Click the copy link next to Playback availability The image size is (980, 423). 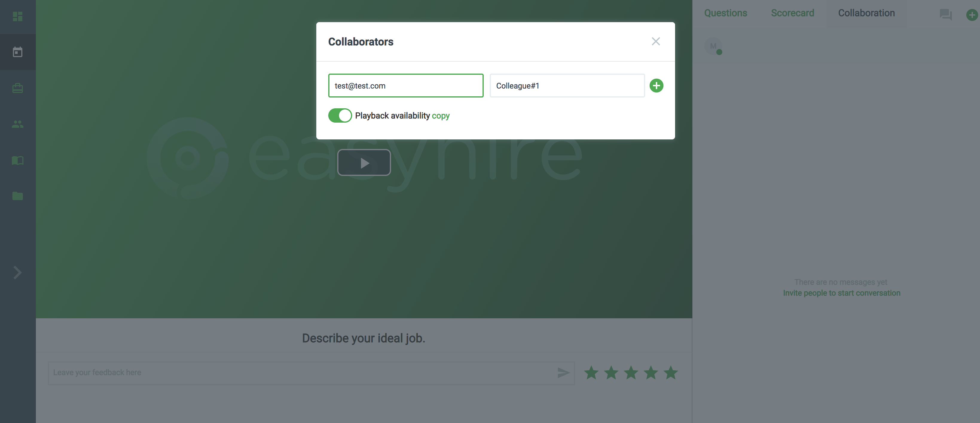pos(441,116)
